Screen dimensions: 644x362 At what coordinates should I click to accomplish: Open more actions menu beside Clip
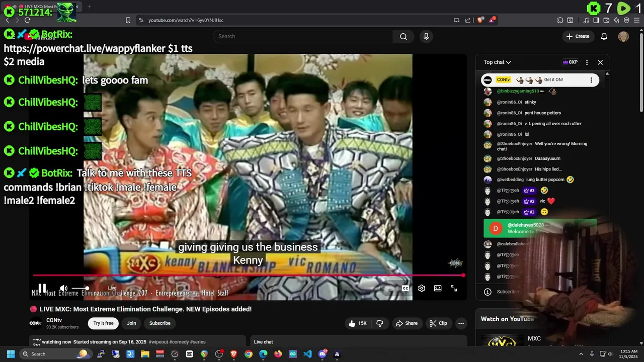click(x=461, y=323)
